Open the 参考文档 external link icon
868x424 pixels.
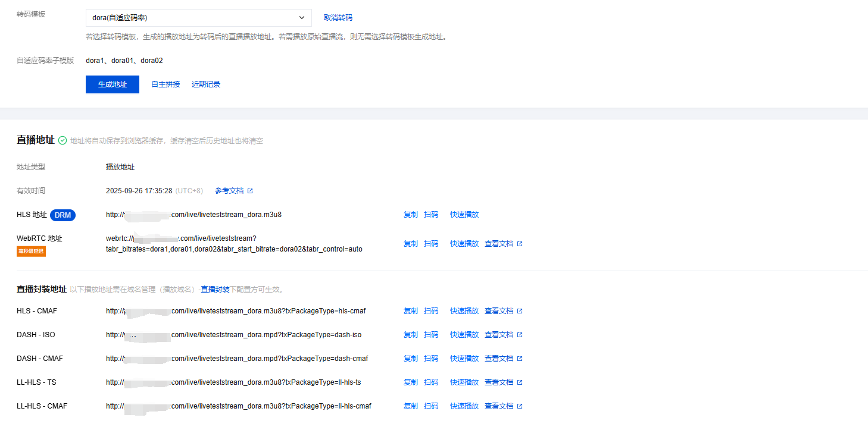pyautogui.click(x=250, y=191)
